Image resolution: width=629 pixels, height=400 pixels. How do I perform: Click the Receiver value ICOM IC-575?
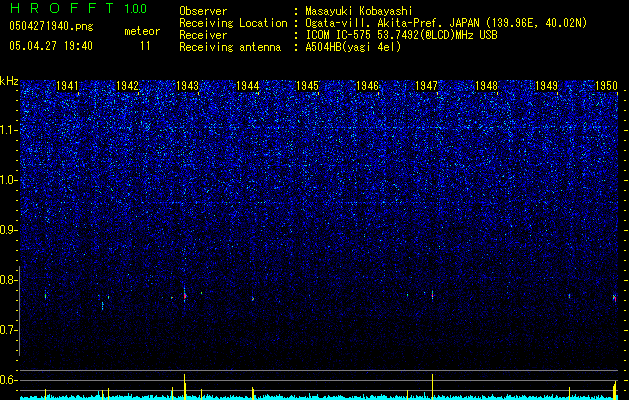point(339,35)
